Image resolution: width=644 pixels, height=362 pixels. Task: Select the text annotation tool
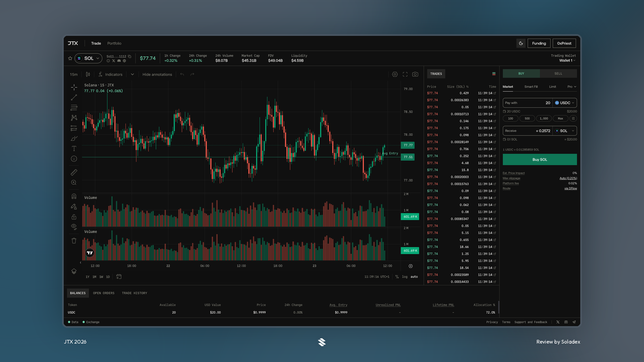[x=74, y=148]
